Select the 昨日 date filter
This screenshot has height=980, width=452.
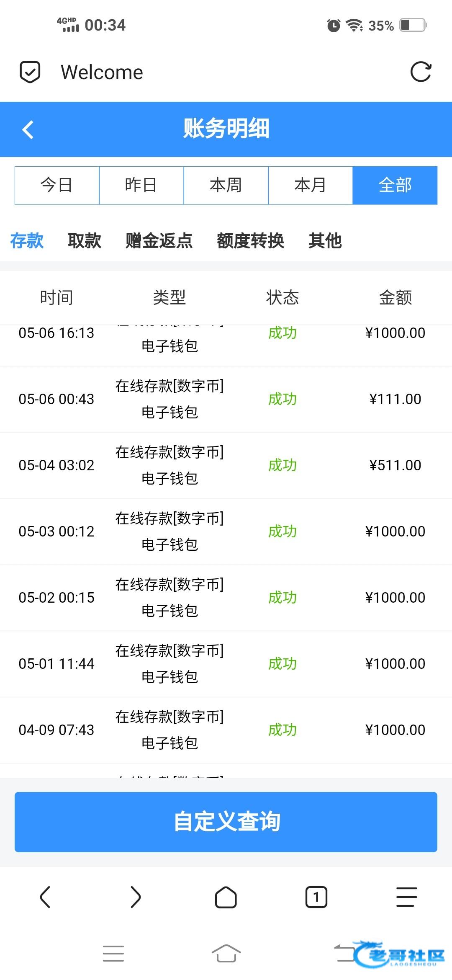(x=141, y=185)
